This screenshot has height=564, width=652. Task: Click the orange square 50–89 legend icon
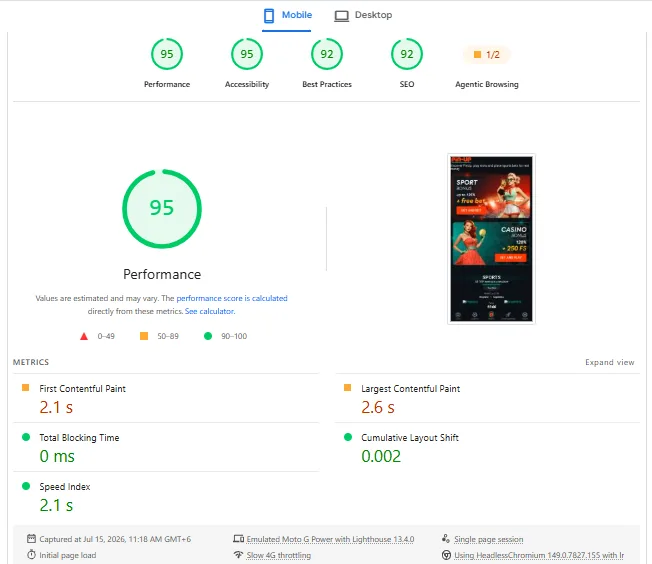point(144,336)
